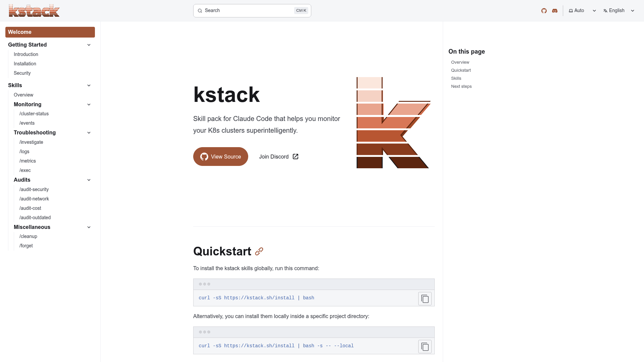Viewport: 644px width, 362px height.
Task: Jump to Next steps in On this page
Action: [x=461, y=86]
